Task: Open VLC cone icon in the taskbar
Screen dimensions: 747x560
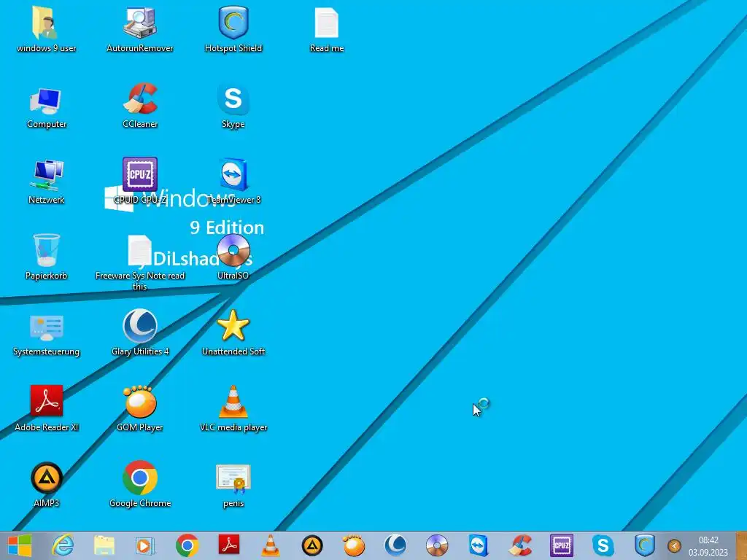Action: tap(270, 545)
